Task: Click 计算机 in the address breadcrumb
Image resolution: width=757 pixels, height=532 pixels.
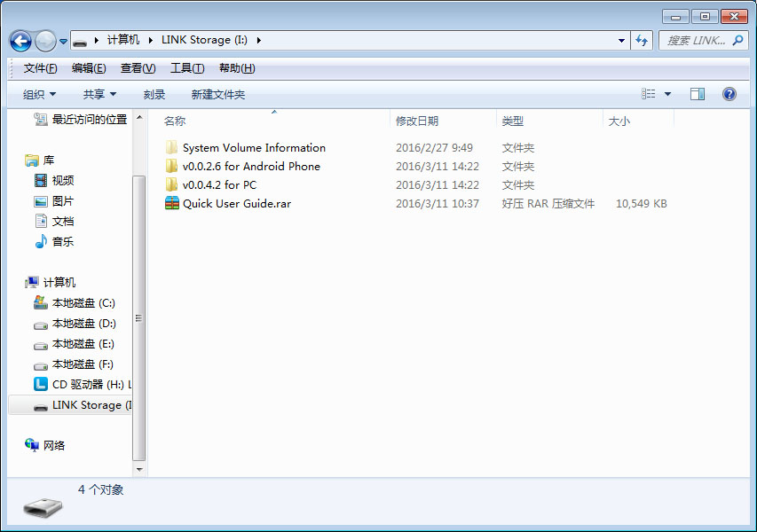Action: (x=124, y=40)
